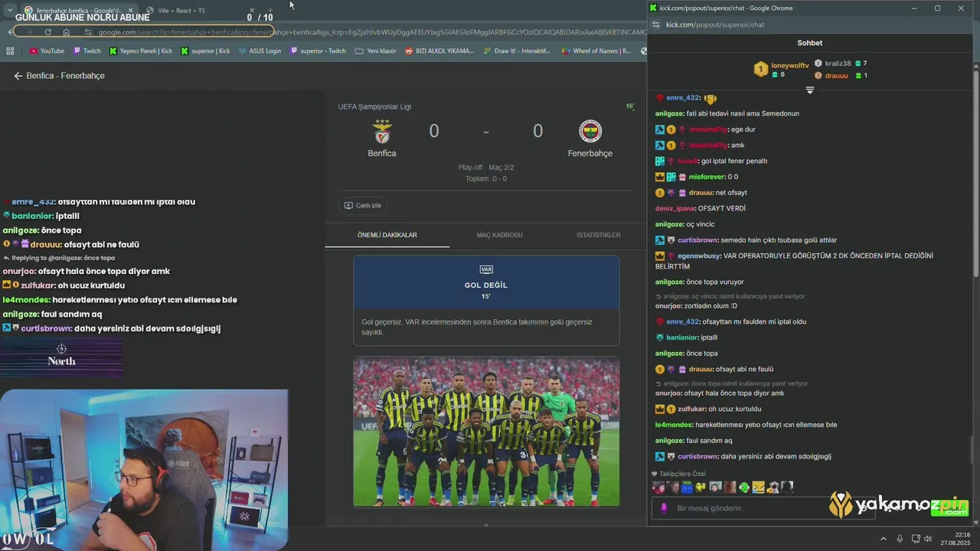This screenshot has height=551, width=980.
Task: Click the rank 1 gold hexagon badge
Action: [760, 70]
